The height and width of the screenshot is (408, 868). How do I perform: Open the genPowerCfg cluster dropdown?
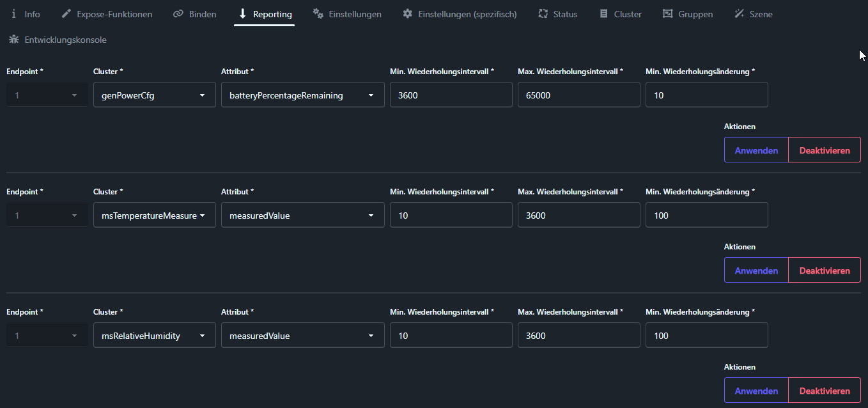pos(154,95)
